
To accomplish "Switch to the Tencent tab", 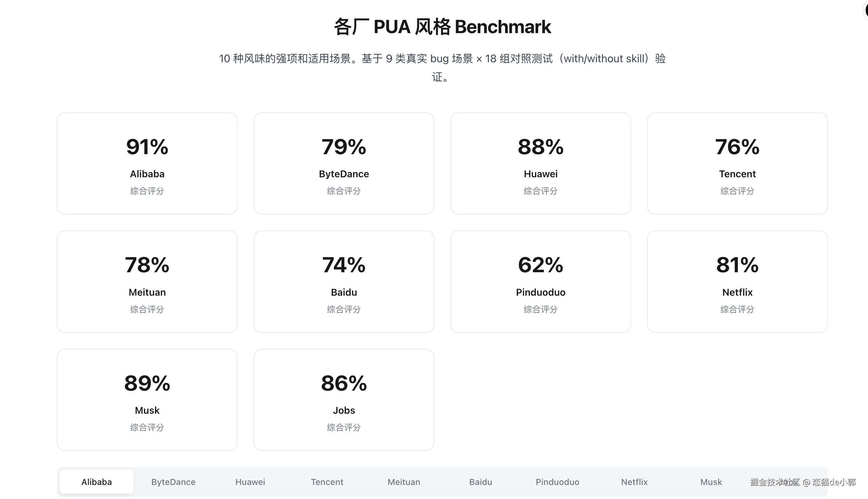I will tap(327, 482).
